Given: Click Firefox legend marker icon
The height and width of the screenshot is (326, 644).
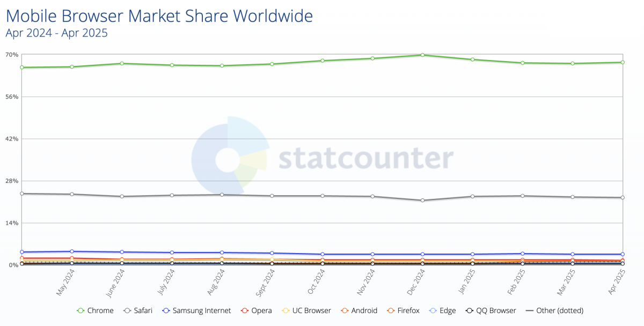Looking at the screenshot, I should tap(389, 310).
